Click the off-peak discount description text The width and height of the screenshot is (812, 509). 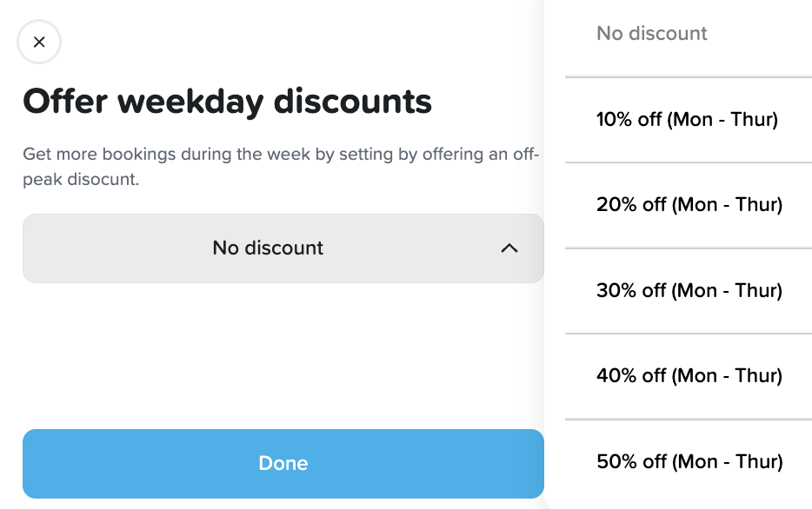tap(281, 168)
